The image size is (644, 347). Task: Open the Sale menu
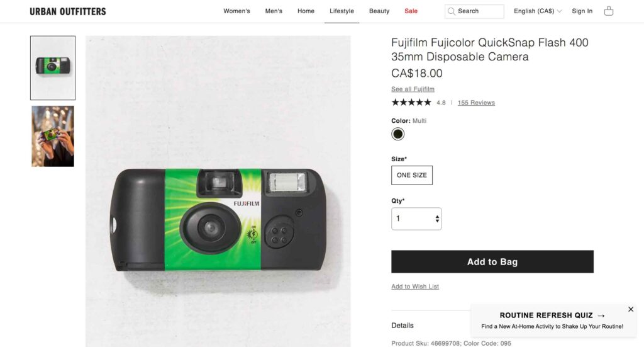click(411, 11)
